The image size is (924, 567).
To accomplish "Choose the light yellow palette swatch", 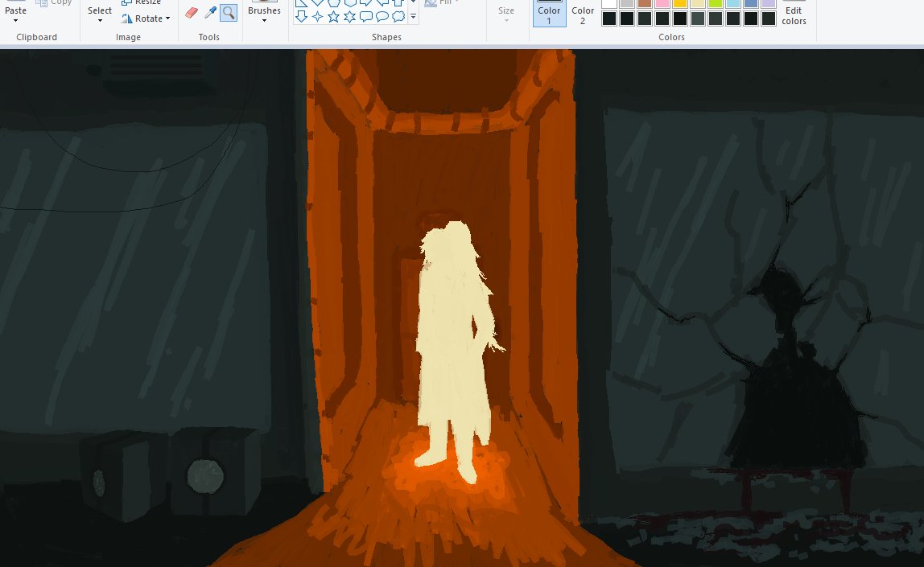I will coord(698,3).
